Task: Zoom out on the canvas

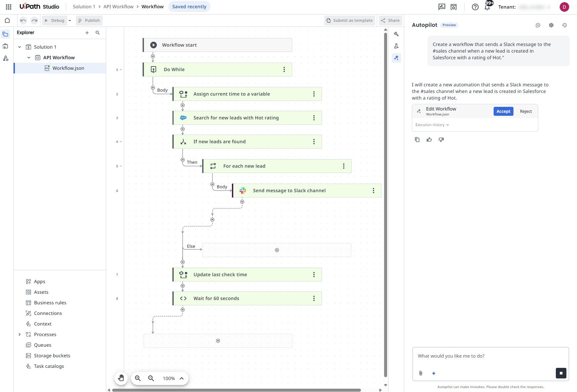Action: (x=151, y=378)
